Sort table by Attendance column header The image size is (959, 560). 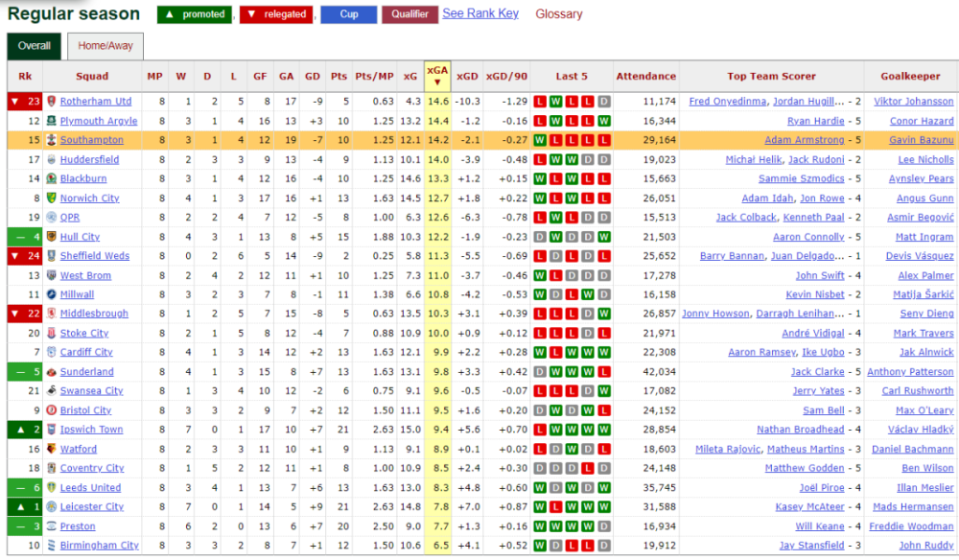click(x=645, y=77)
